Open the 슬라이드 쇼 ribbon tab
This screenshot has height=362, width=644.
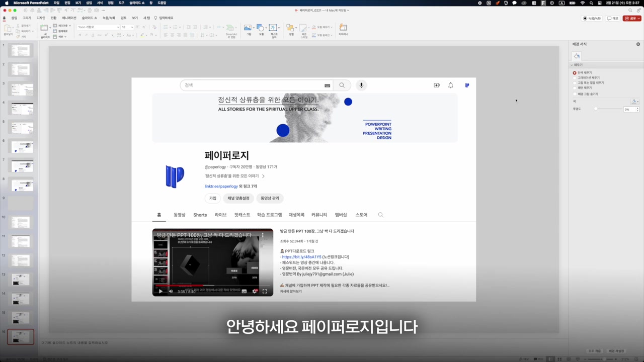[89, 18]
